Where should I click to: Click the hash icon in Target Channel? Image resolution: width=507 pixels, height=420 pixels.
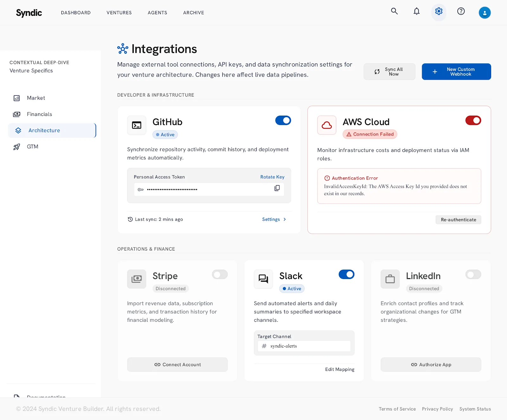click(264, 346)
